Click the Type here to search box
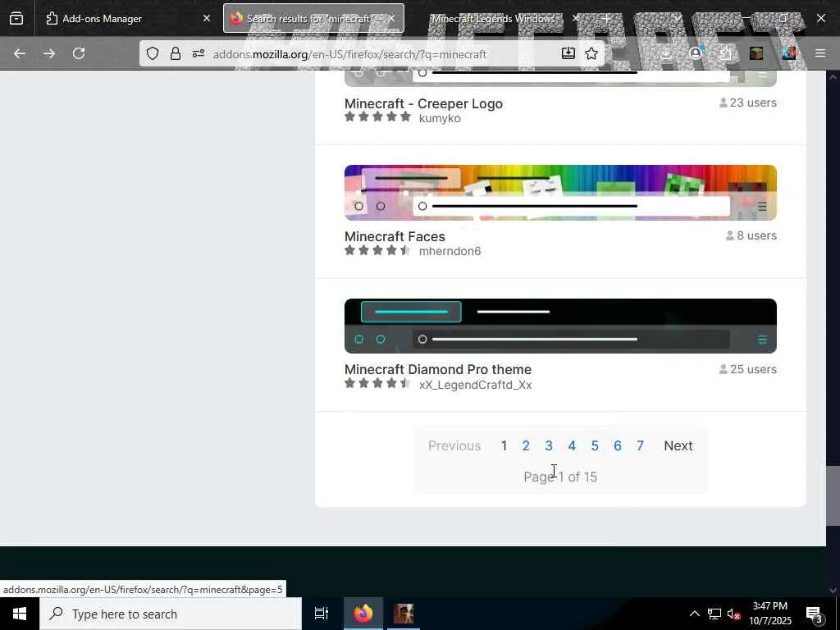This screenshot has height=630, width=840. point(171,614)
